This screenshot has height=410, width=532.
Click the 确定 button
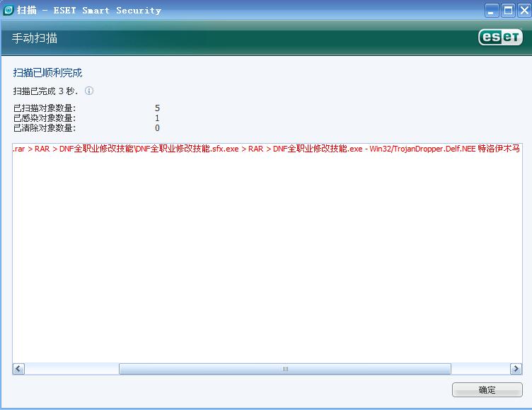pos(487,389)
